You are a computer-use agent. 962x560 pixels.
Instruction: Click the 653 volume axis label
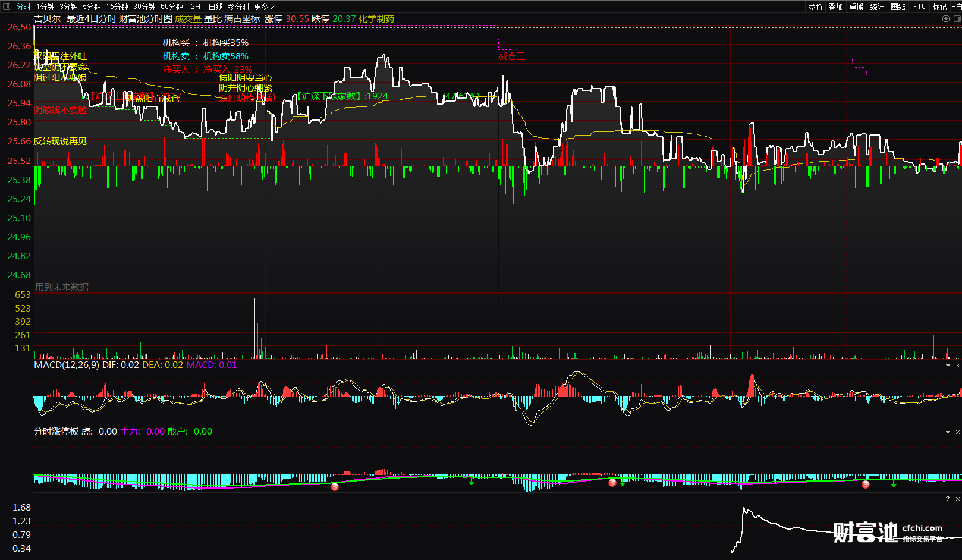pyautogui.click(x=23, y=295)
